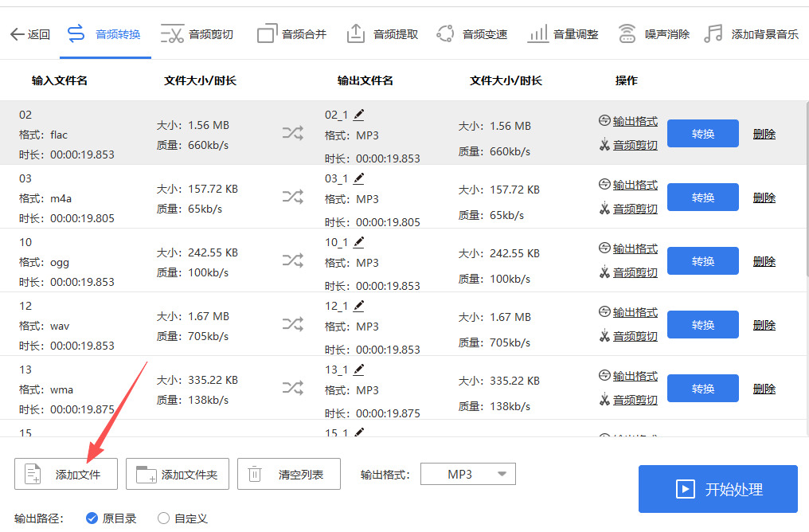The height and width of the screenshot is (532, 809).
Task: Click the 大小: 157.72 KB input size text
Action: pyautogui.click(x=197, y=189)
